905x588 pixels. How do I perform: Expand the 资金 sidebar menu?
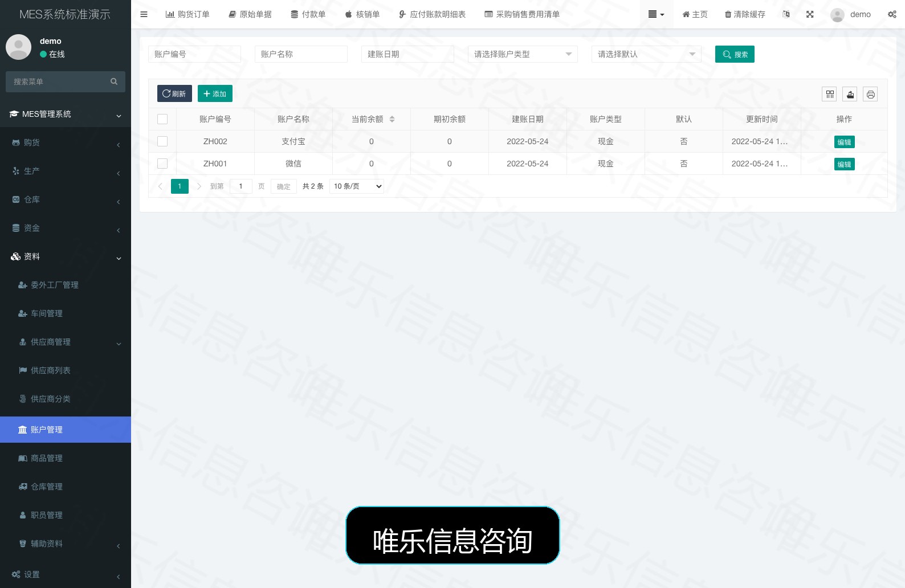tap(66, 228)
